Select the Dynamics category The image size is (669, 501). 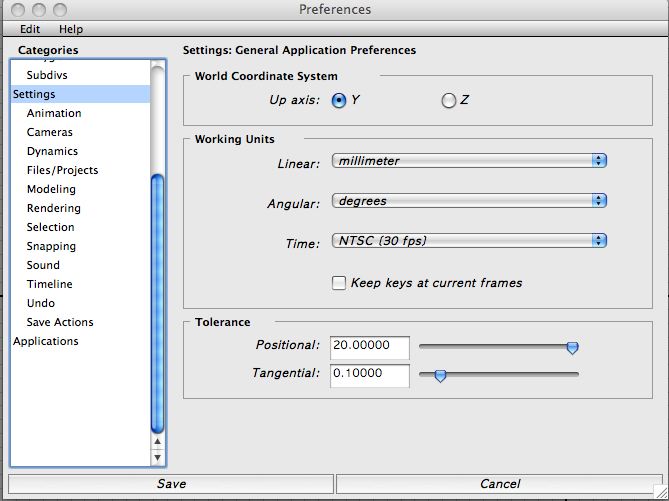coord(80,151)
